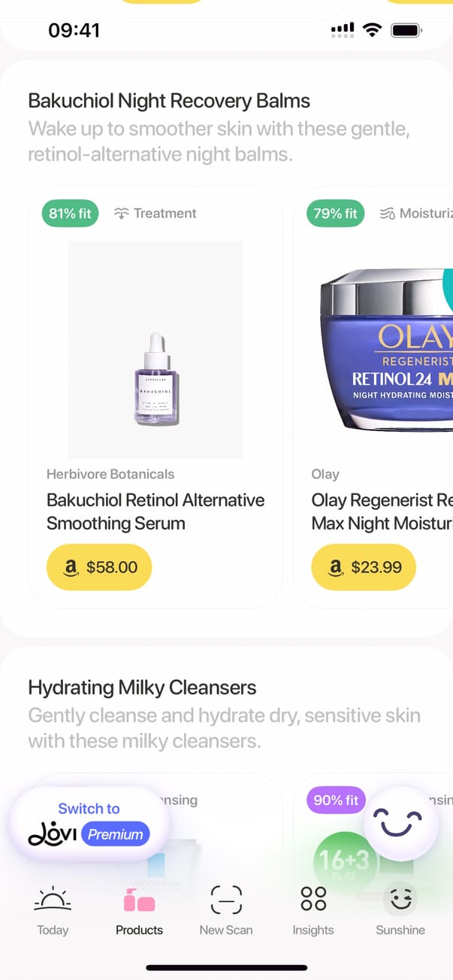
Task: Open the Olay Regenerist Retinol24 jar image
Action: point(387,350)
